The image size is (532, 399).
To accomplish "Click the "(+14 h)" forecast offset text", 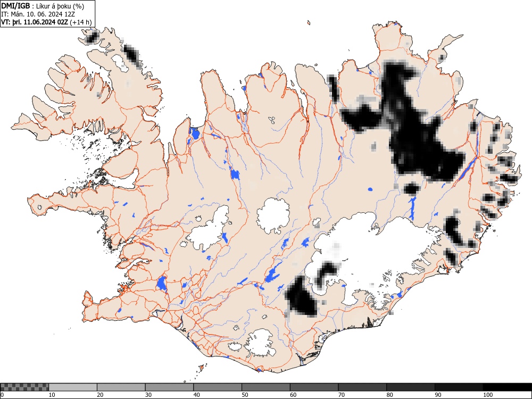I will pos(81,22).
